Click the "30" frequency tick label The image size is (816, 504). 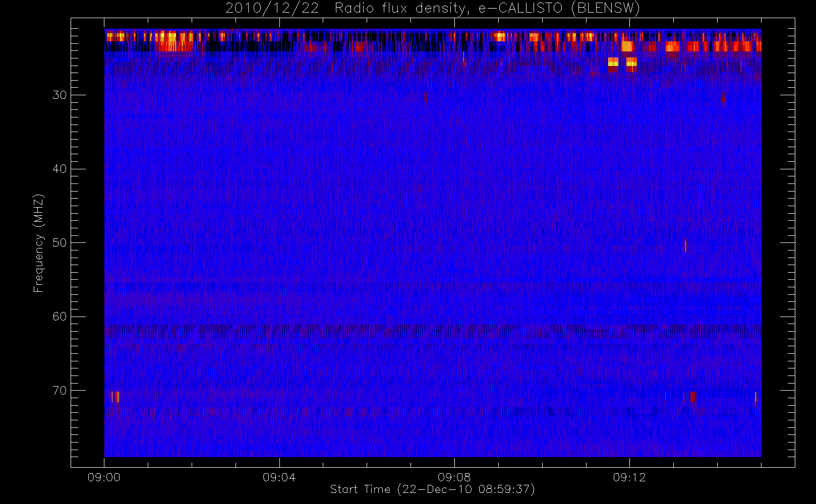(60, 95)
